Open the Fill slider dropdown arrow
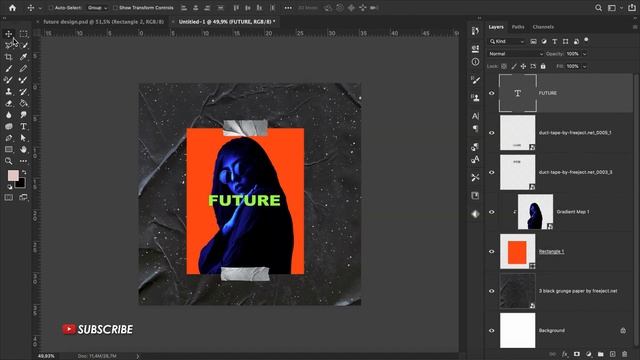The image size is (640, 360). 584,66
